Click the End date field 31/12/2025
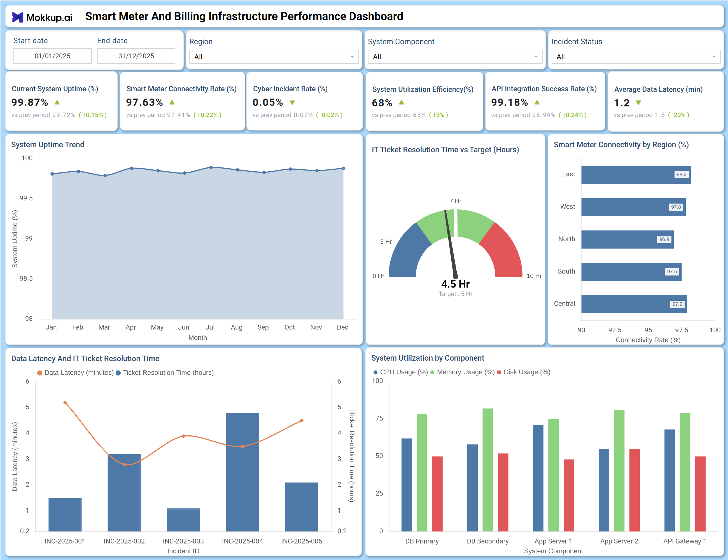 click(x=136, y=56)
